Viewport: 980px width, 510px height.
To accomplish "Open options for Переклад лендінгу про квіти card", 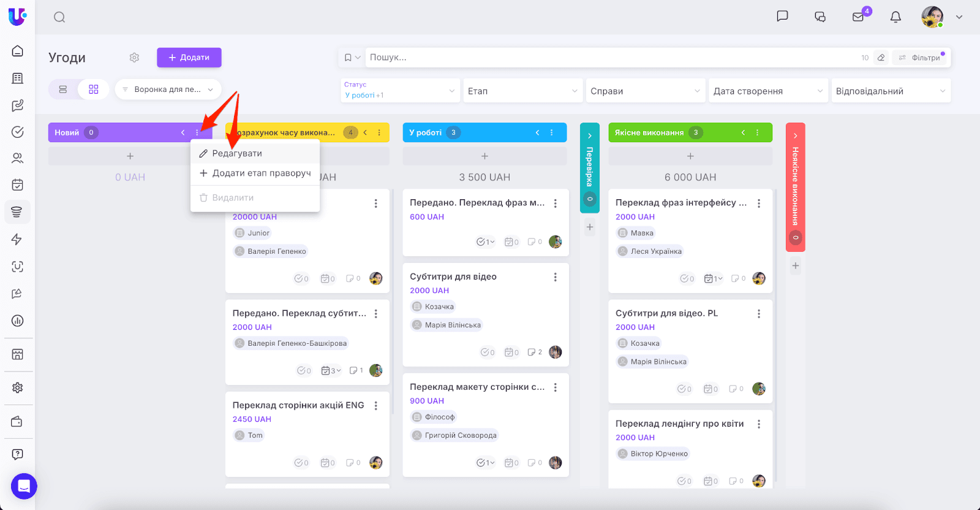I will 759,424.
